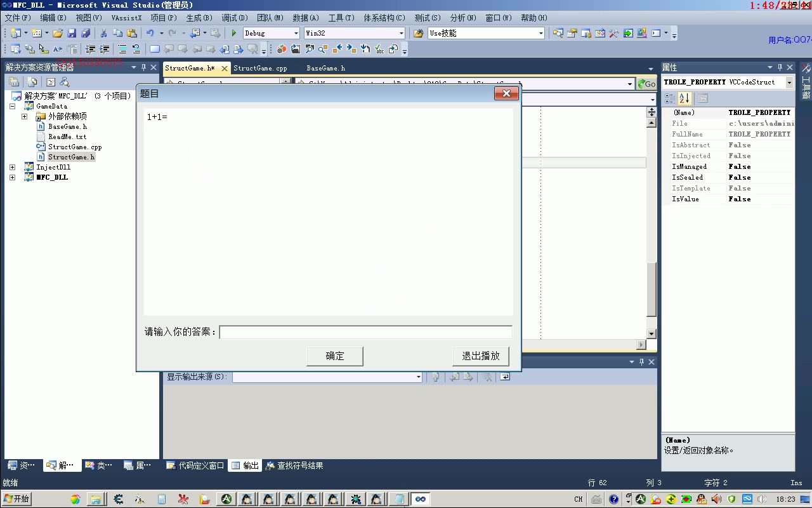Click the Paste clipboard icon
This screenshot has width=812, height=508.
[131, 33]
